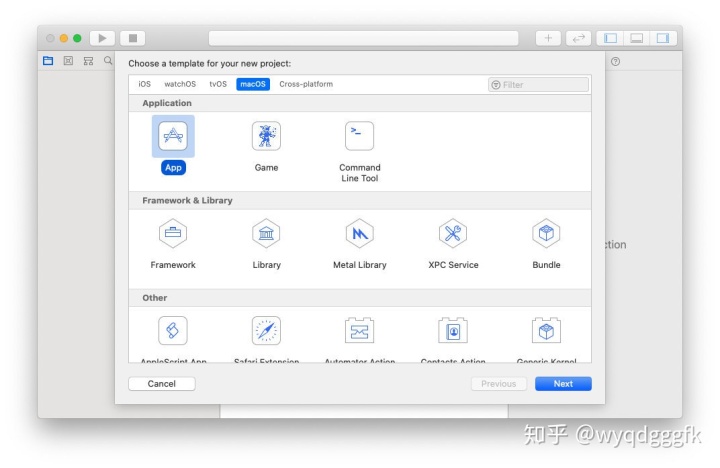Select the macOS platform tab
The image size is (720, 468).
(253, 84)
